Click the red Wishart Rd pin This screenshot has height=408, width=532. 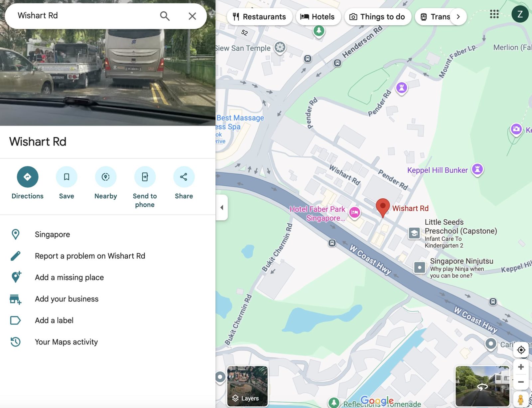(x=383, y=208)
